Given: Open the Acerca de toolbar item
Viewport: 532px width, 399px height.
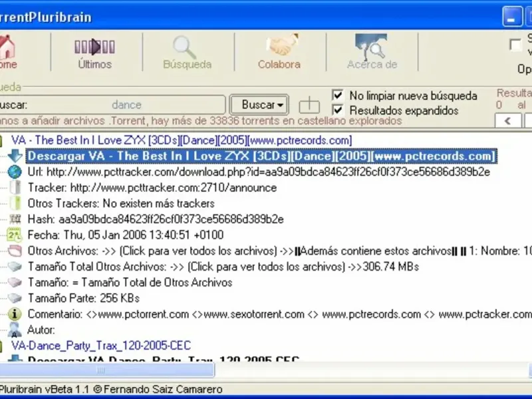Looking at the screenshot, I should coord(372,52).
